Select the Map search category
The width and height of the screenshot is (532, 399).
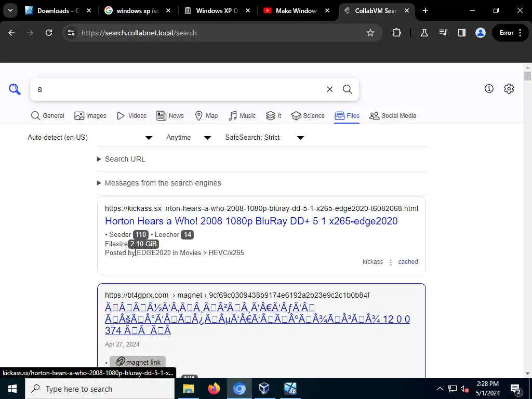click(x=206, y=116)
